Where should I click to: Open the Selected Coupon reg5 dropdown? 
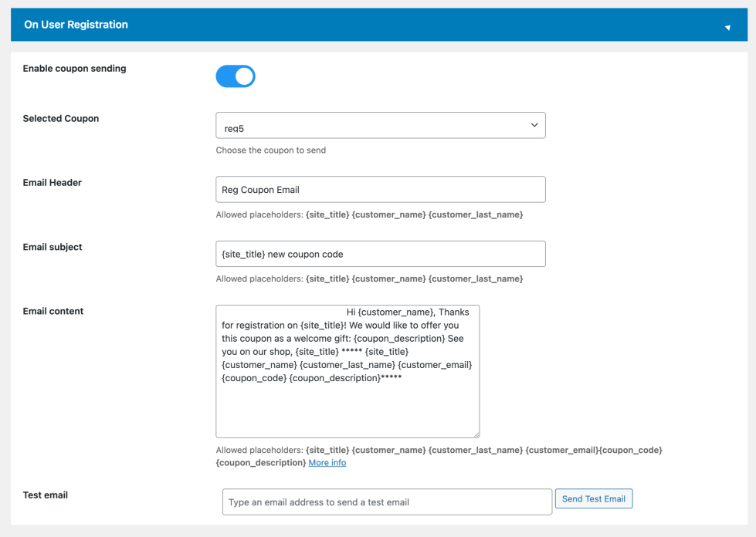(381, 125)
